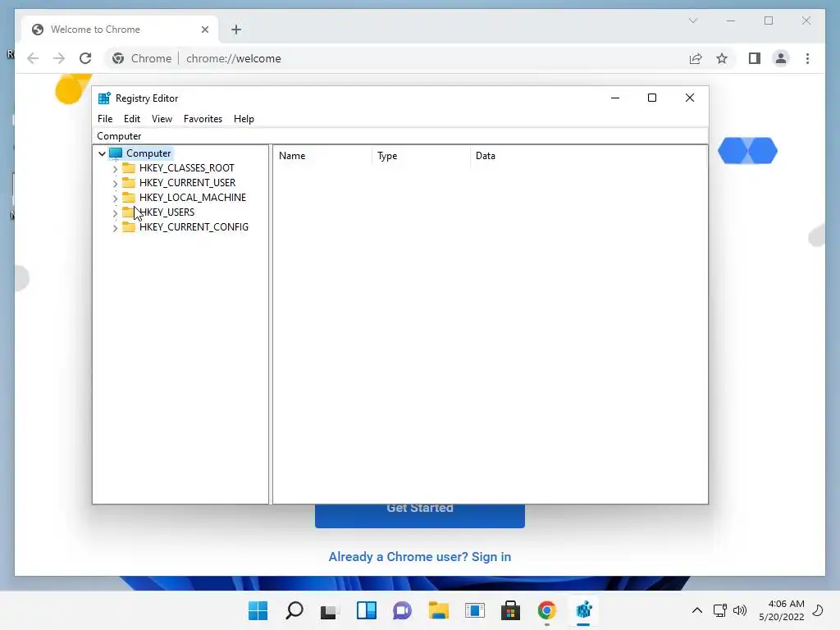Viewport: 840px width, 630px height.
Task: Select HKEY_USERS in the tree
Action: [x=167, y=212]
